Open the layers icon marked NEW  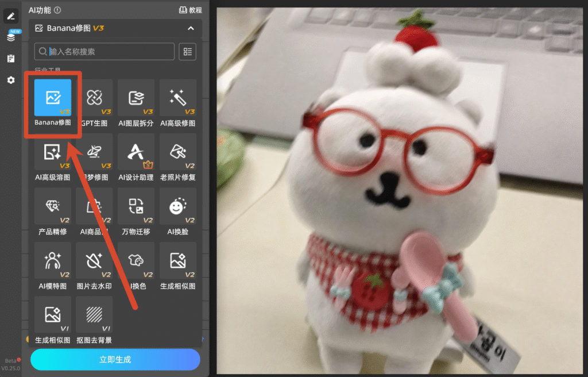[x=11, y=37]
